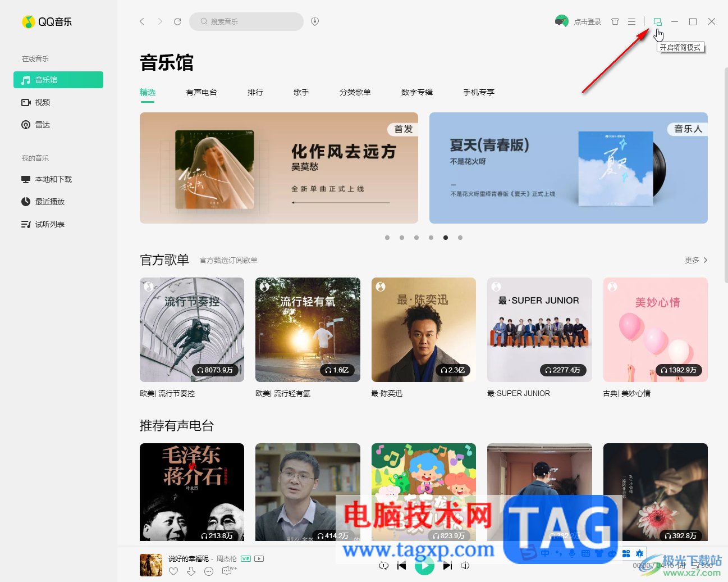Image resolution: width=728 pixels, height=582 pixels.
Task: Click the 欧美| 流行轻有氧 title link
Action: [283, 393]
